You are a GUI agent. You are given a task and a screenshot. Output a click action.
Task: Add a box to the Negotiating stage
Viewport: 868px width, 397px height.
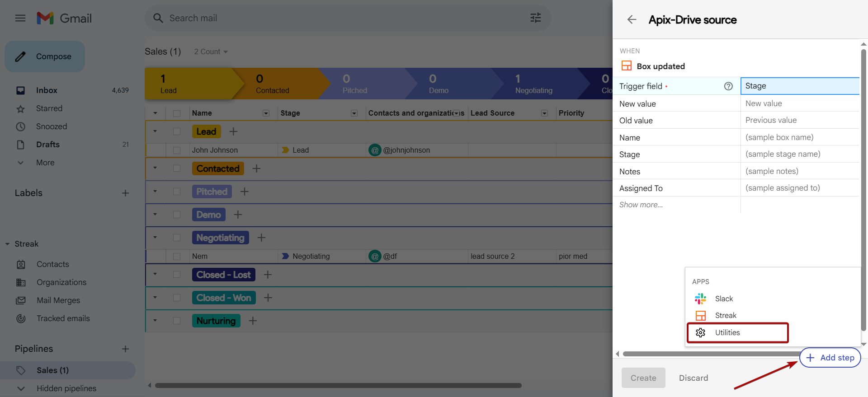click(x=261, y=238)
